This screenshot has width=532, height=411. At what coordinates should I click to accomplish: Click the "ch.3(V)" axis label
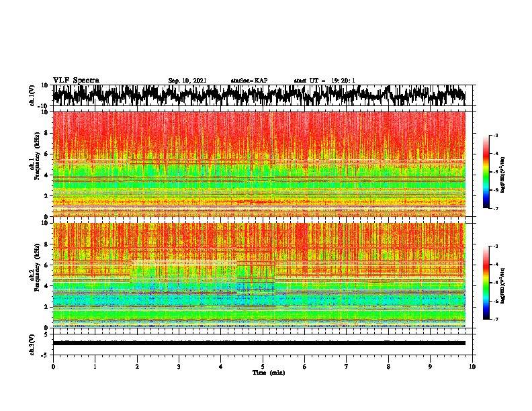[32, 345]
